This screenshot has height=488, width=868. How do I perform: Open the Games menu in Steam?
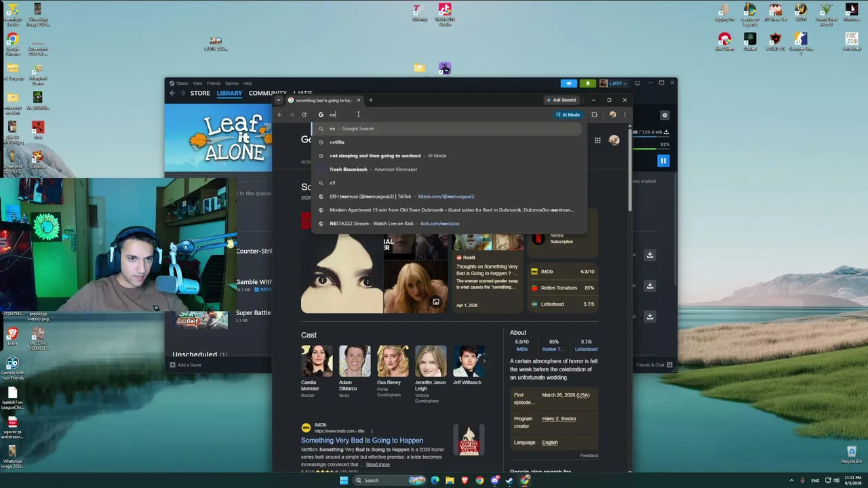pyautogui.click(x=232, y=83)
